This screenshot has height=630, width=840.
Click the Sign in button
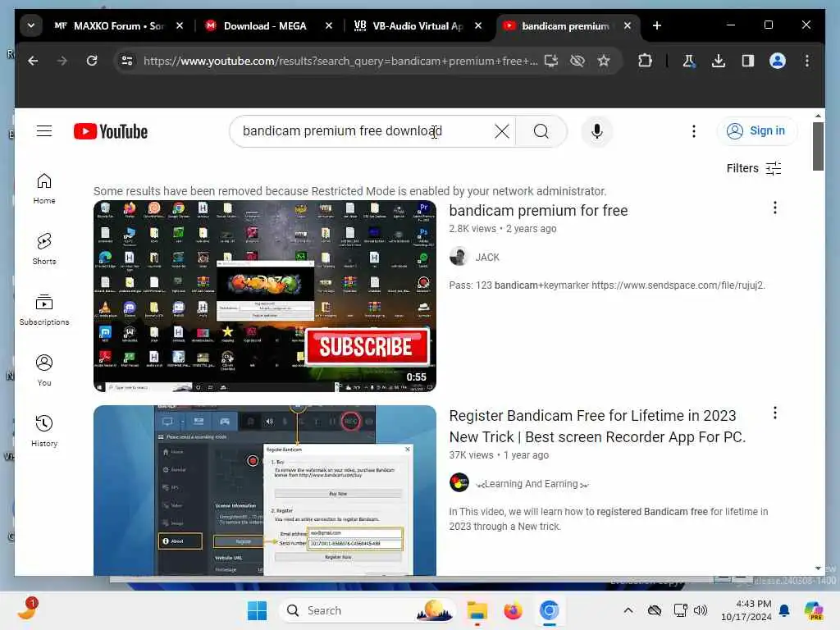(x=756, y=130)
